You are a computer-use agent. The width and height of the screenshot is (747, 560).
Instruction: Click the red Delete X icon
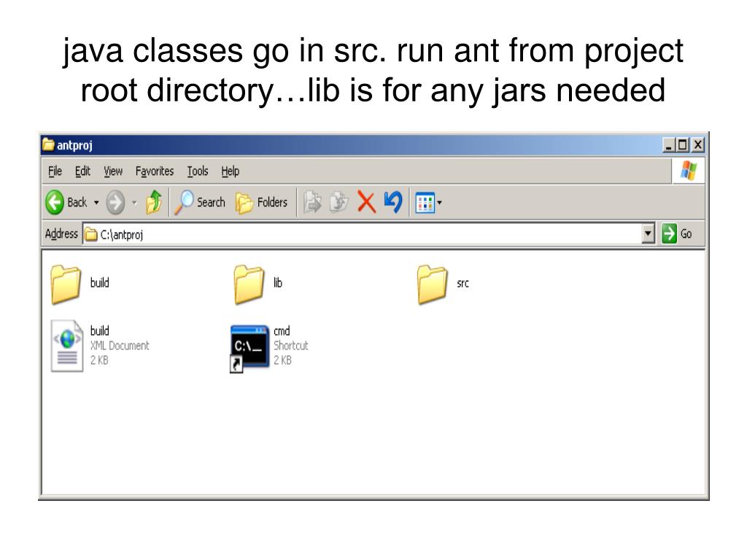click(366, 202)
